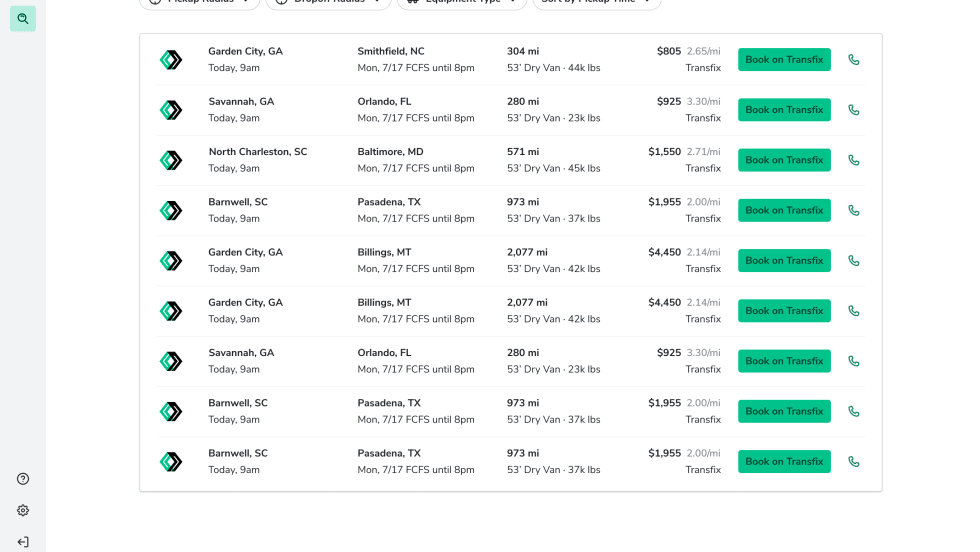Expand the Equipment Type filter

pyautogui.click(x=461, y=2)
